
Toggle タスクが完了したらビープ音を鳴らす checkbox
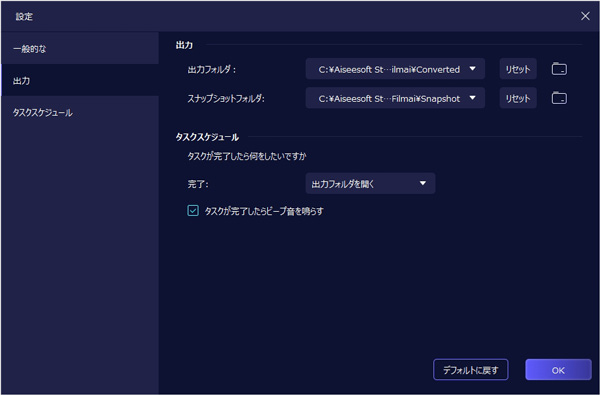pyautogui.click(x=193, y=211)
